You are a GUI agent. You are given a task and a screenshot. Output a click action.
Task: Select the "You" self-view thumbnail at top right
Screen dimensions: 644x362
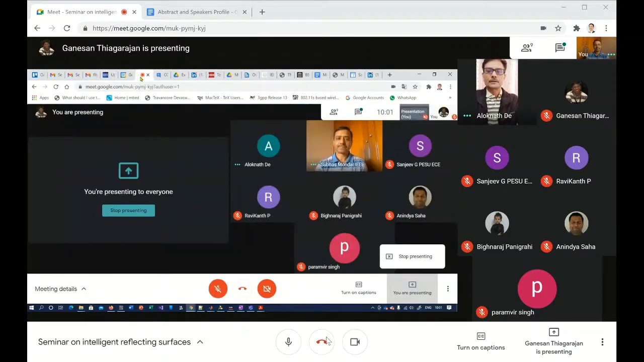tap(596, 48)
